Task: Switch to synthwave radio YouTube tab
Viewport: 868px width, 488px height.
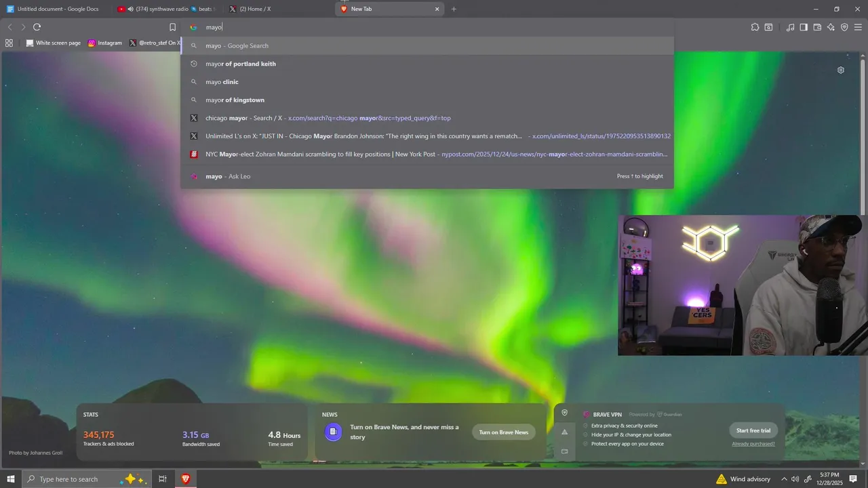Action: [x=165, y=9]
